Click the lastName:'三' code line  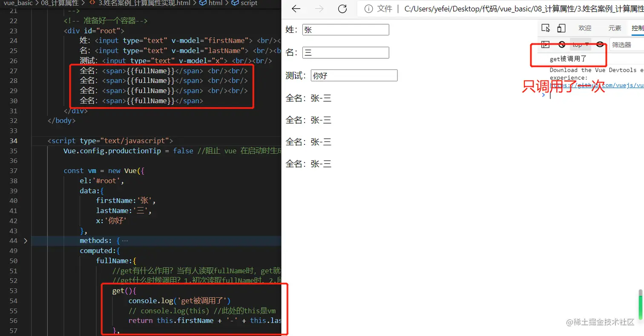coord(124,211)
